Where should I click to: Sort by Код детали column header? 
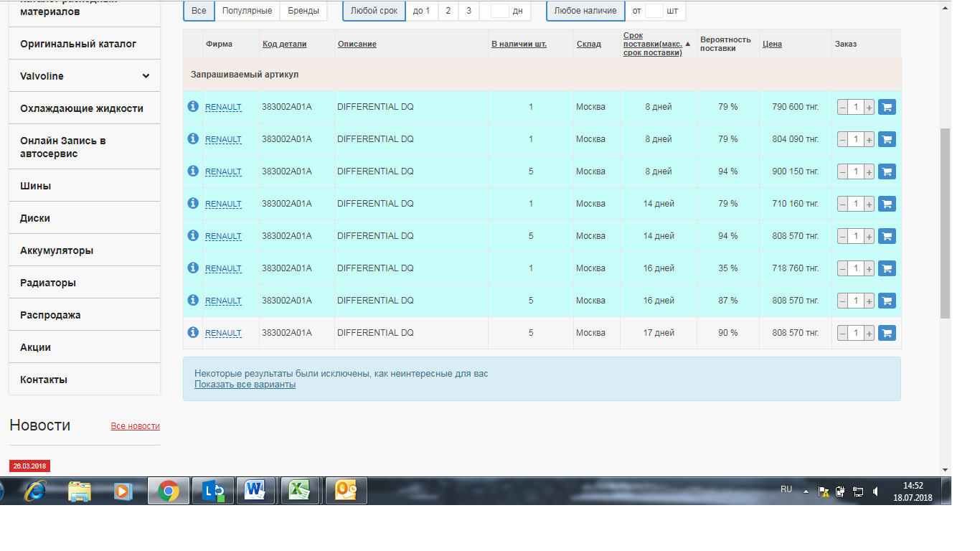click(x=284, y=44)
